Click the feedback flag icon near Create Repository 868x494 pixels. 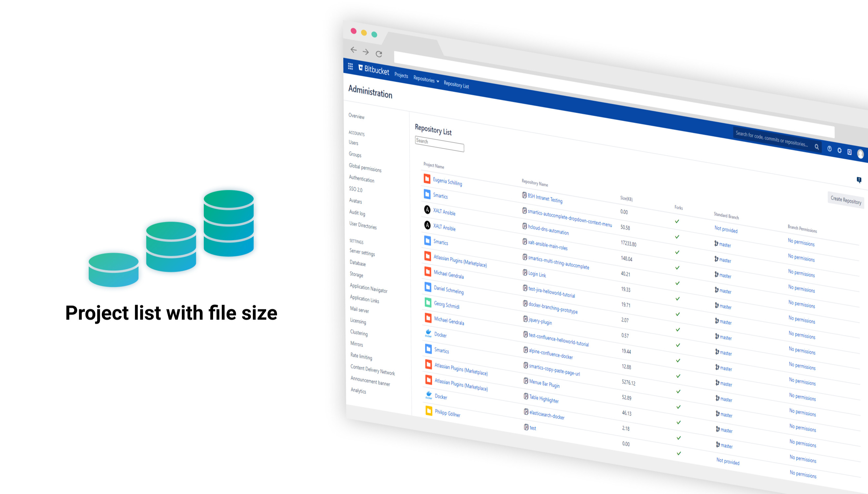(x=859, y=179)
